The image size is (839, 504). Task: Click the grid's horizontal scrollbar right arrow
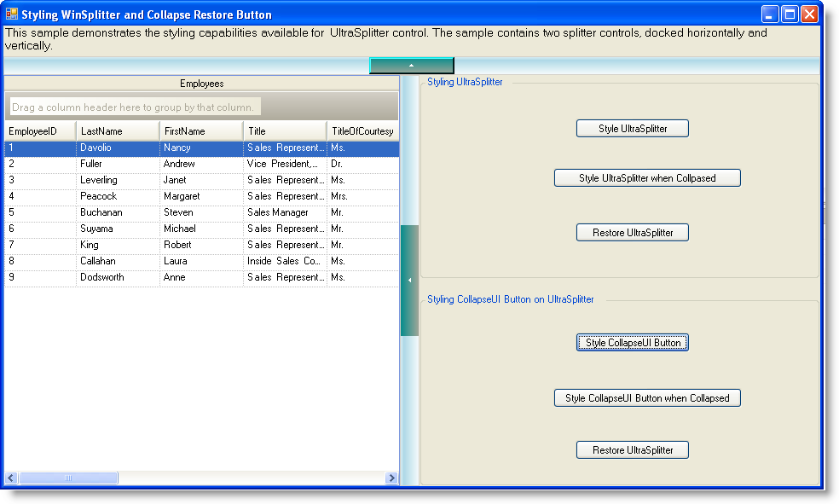coord(391,478)
